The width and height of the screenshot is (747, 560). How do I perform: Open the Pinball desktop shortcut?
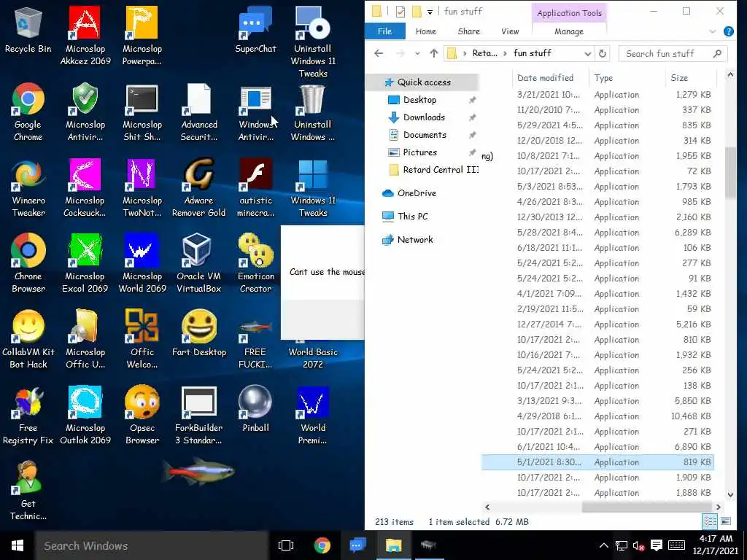coord(256,408)
